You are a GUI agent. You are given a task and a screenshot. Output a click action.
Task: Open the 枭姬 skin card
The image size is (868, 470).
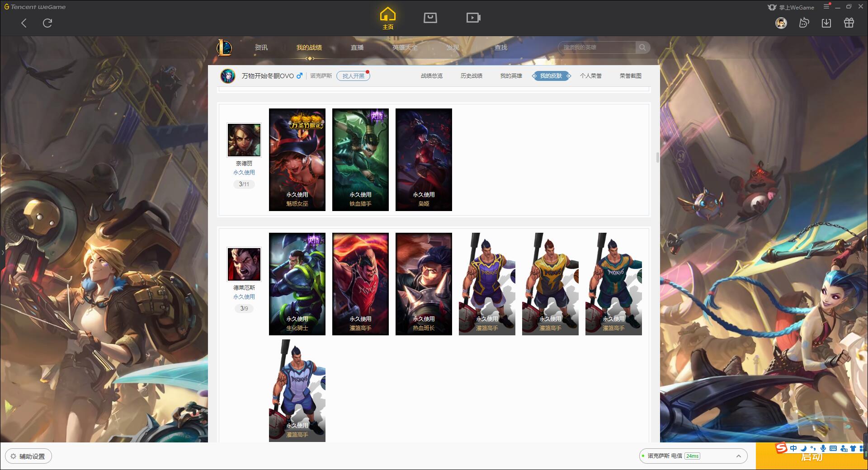pos(424,160)
